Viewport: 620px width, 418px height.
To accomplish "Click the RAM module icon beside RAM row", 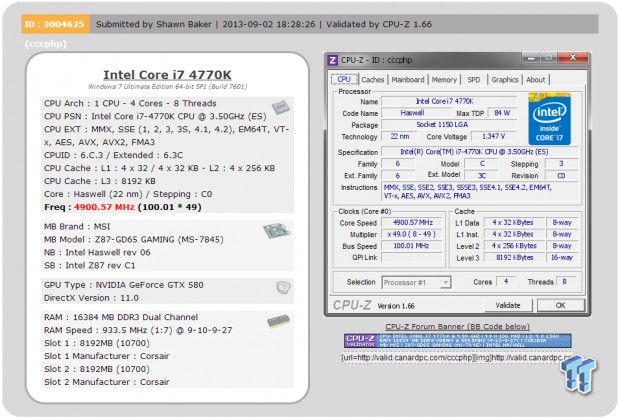I will 278,321.
